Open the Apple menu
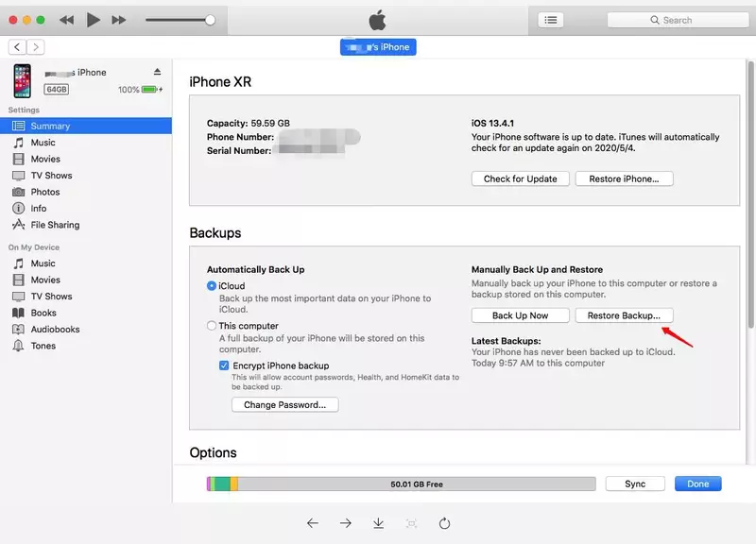The width and height of the screenshot is (756, 544). [376, 17]
